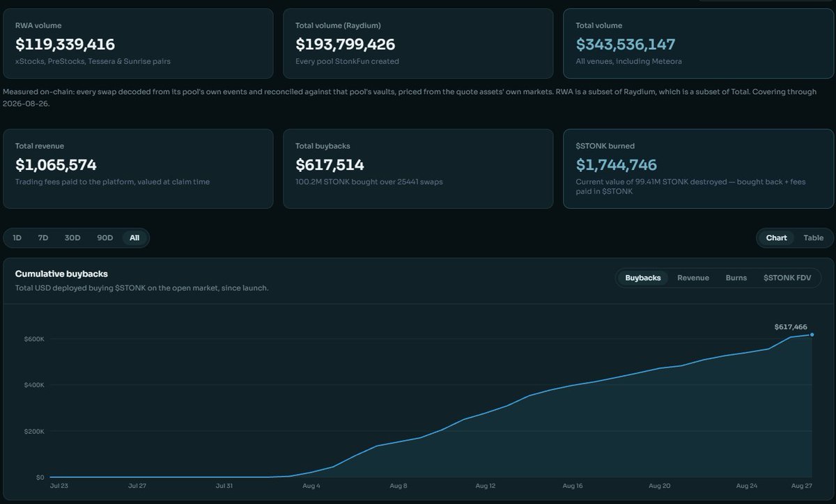This screenshot has width=836, height=504.
Task: Click 'xStocks, PreStocks, Tessera & Sunrise pairs' caption
Action: tap(93, 61)
